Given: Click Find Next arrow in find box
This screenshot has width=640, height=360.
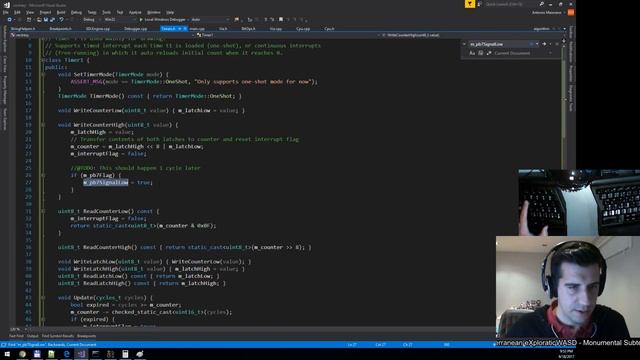Looking at the screenshot, I should click(x=544, y=44).
